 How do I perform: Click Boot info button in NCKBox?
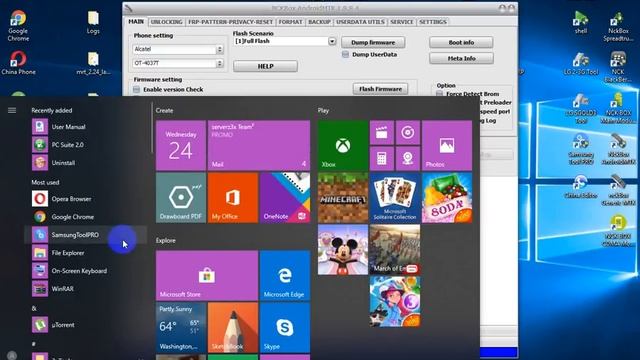pos(461,42)
